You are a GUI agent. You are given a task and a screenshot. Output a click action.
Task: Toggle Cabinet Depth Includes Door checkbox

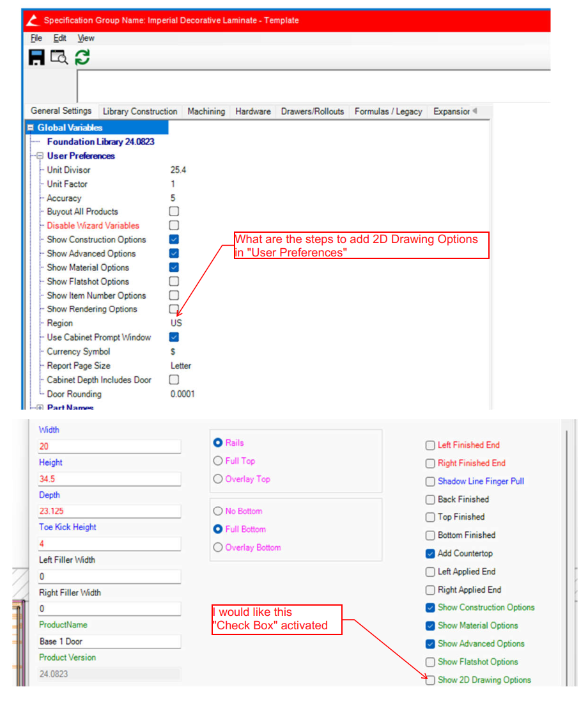pos(174,380)
